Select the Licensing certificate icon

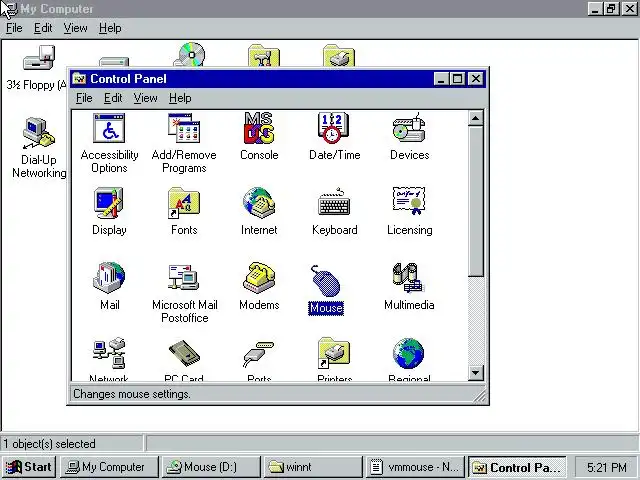409,201
